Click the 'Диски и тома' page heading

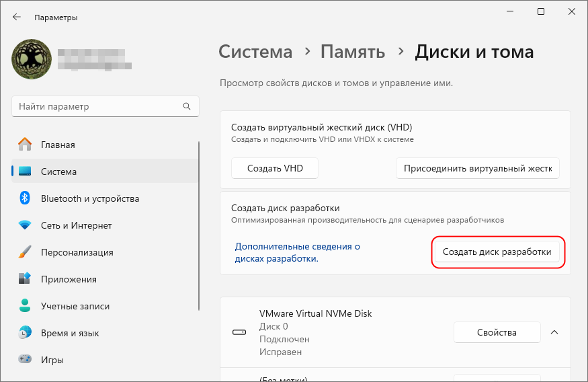474,52
